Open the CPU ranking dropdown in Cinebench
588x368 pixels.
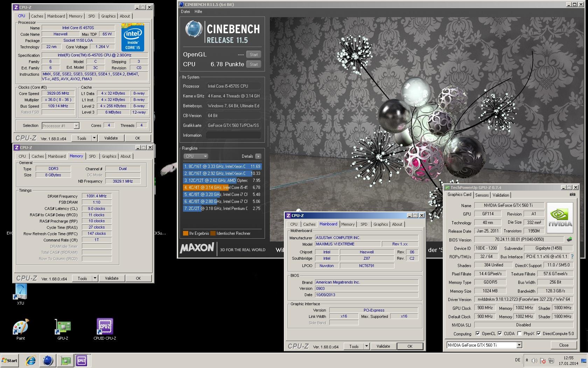tap(196, 156)
